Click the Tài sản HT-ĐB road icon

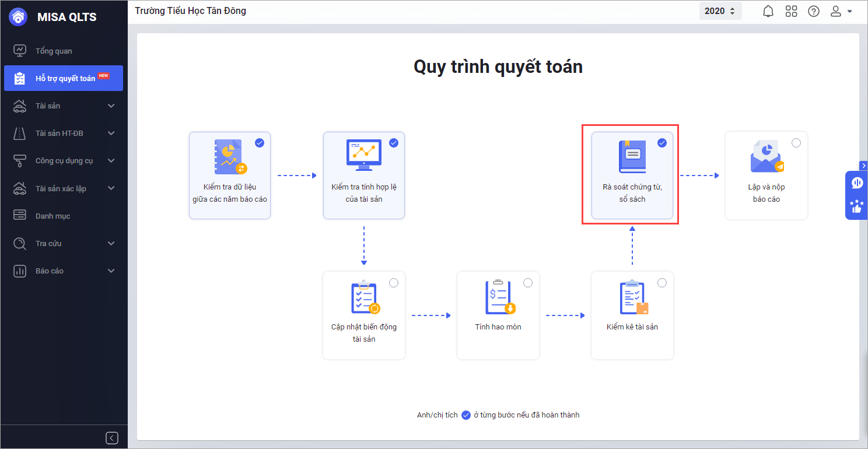pos(20,133)
